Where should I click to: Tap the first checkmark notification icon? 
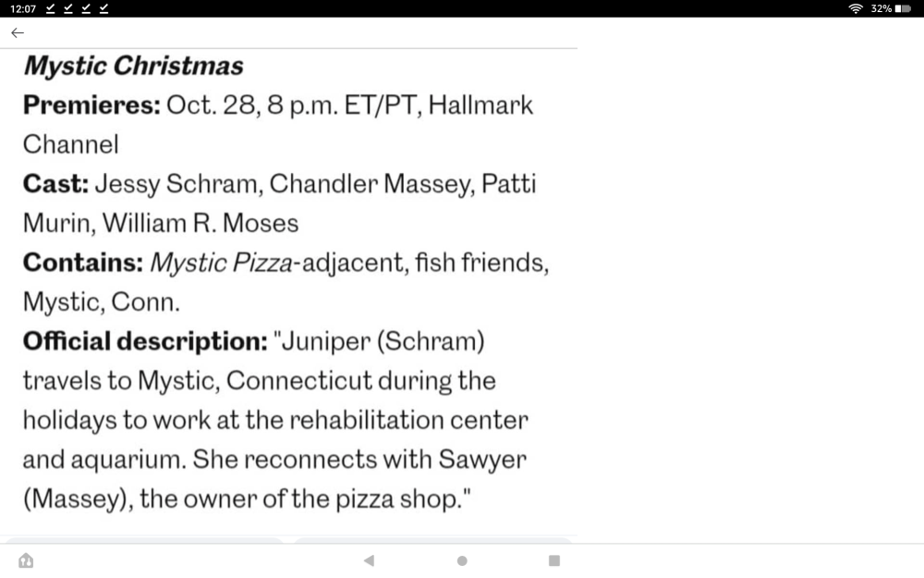50,8
